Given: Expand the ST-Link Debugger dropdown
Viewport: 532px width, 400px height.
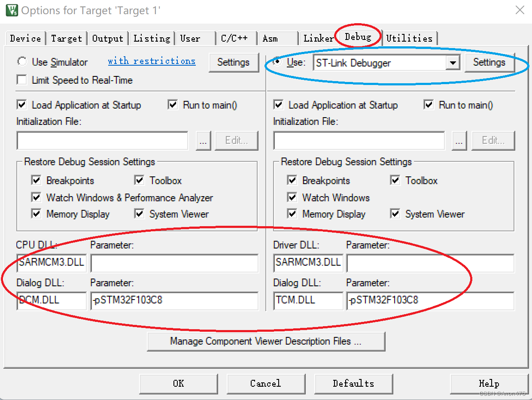Looking at the screenshot, I should pyautogui.click(x=453, y=63).
